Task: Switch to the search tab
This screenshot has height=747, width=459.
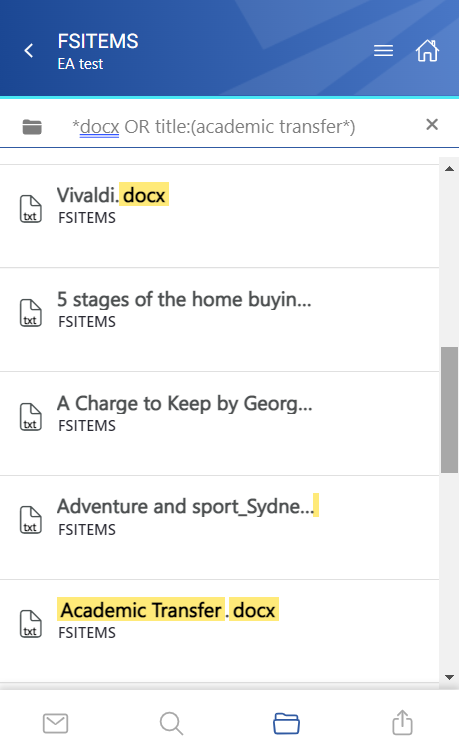Action: (x=172, y=723)
